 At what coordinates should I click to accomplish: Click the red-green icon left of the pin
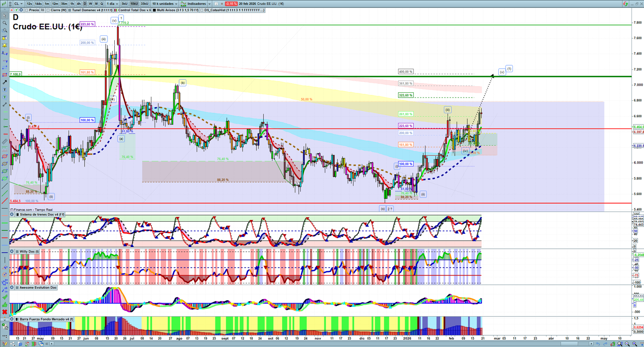pyautogui.click(x=625, y=4)
